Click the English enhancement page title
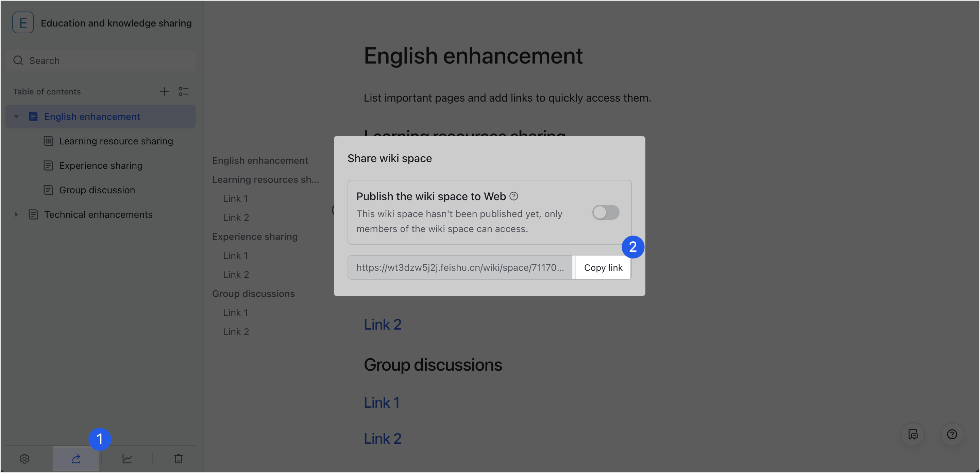The height and width of the screenshot is (473, 980). click(x=473, y=56)
